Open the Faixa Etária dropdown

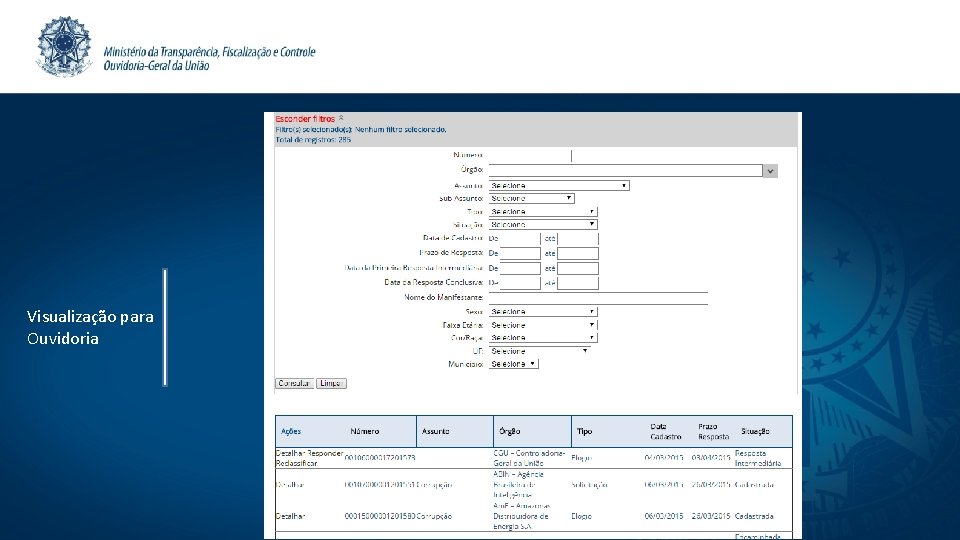[x=543, y=325]
